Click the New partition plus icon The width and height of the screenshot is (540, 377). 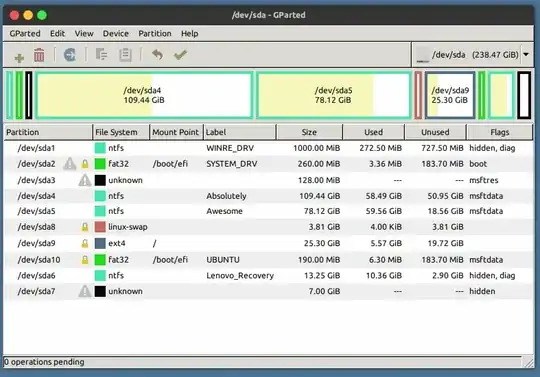(19, 57)
